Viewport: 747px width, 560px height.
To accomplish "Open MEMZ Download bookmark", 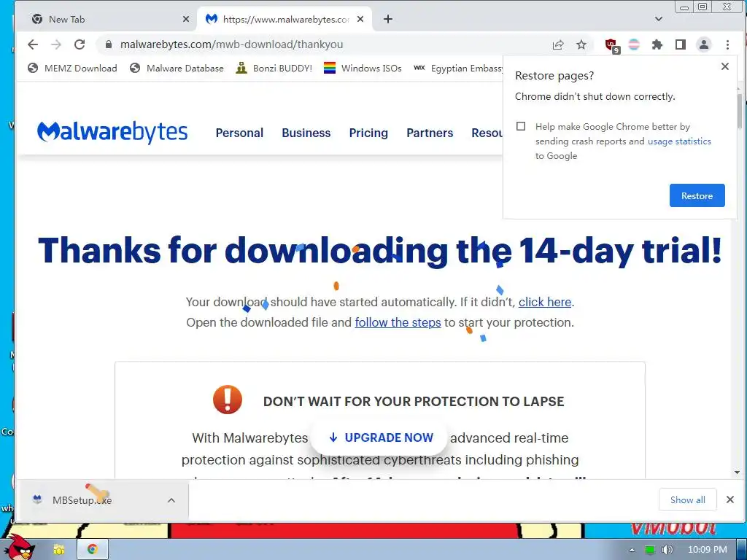I will point(72,68).
